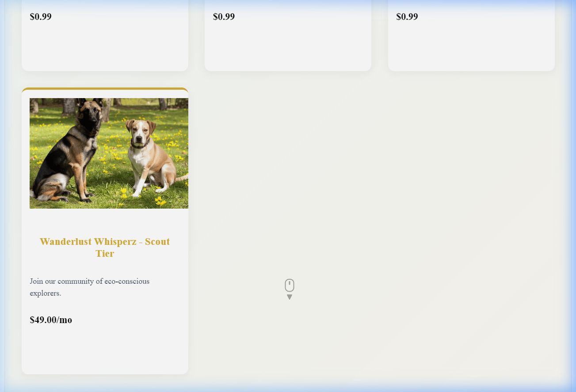Click the empty space below the $49.00/mo price
Viewport: 576px width, 392px height.
(105, 351)
